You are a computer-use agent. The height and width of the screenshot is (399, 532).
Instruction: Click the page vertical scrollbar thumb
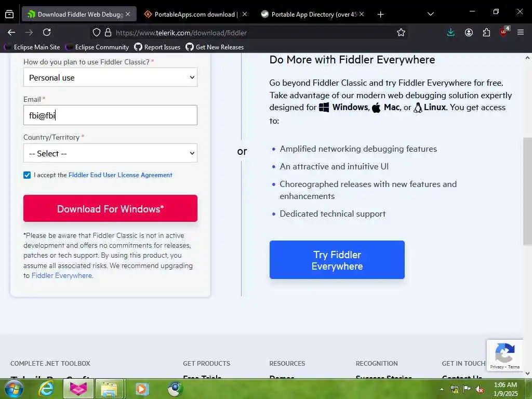pyautogui.click(x=527, y=191)
